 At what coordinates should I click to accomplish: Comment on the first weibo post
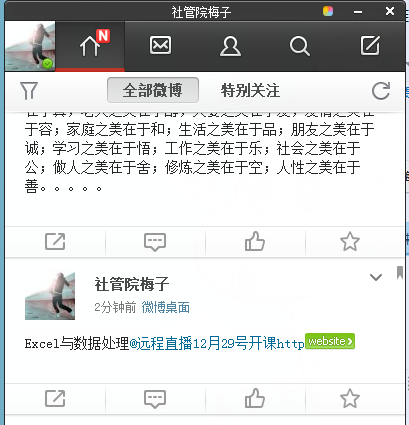click(x=155, y=242)
